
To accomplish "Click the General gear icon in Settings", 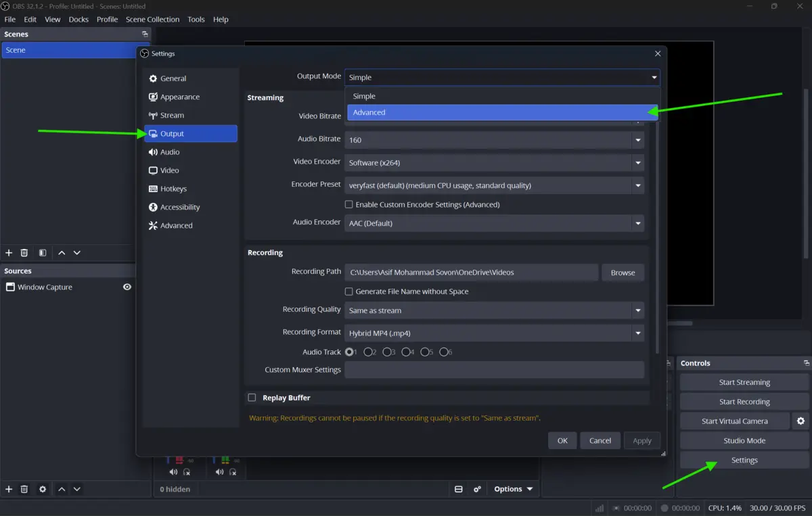I will 153,78.
